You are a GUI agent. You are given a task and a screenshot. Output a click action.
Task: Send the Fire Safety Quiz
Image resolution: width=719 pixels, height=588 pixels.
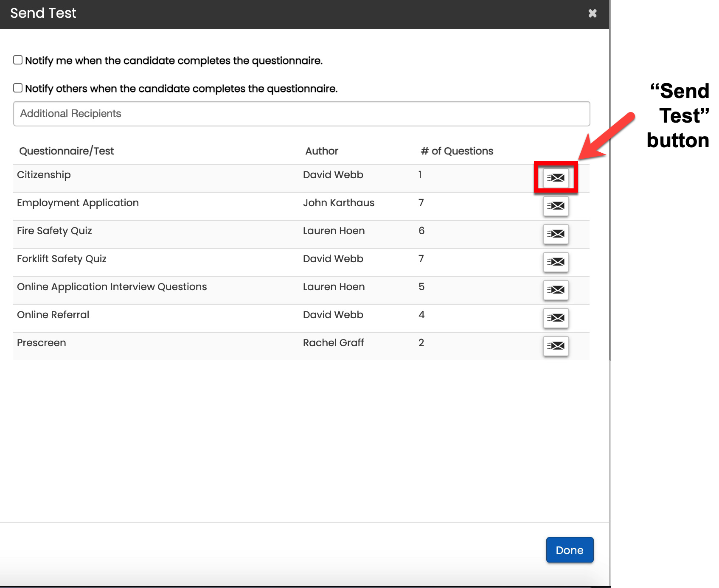[556, 234]
